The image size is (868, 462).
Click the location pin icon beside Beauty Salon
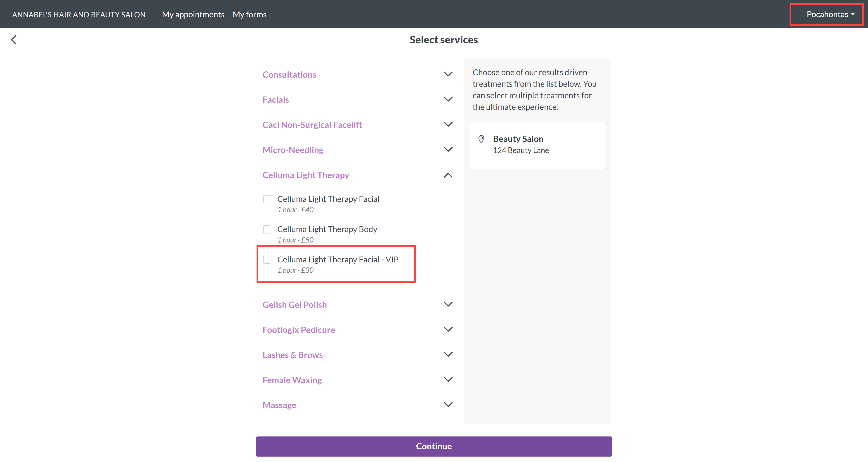(x=481, y=139)
